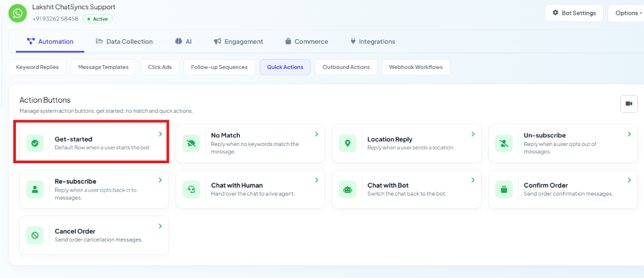Open the Outbound Actions section
This screenshot has height=278, width=644.
click(x=346, y=67)
